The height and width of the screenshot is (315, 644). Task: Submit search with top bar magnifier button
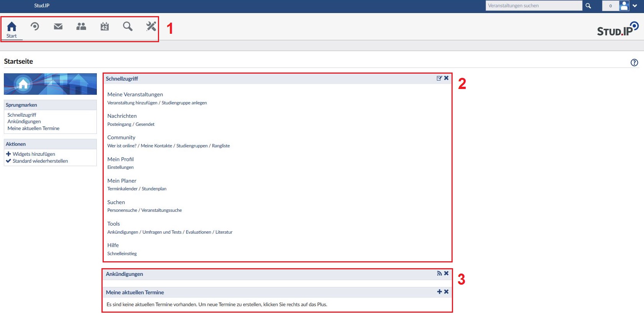click(x=588, y=6)
